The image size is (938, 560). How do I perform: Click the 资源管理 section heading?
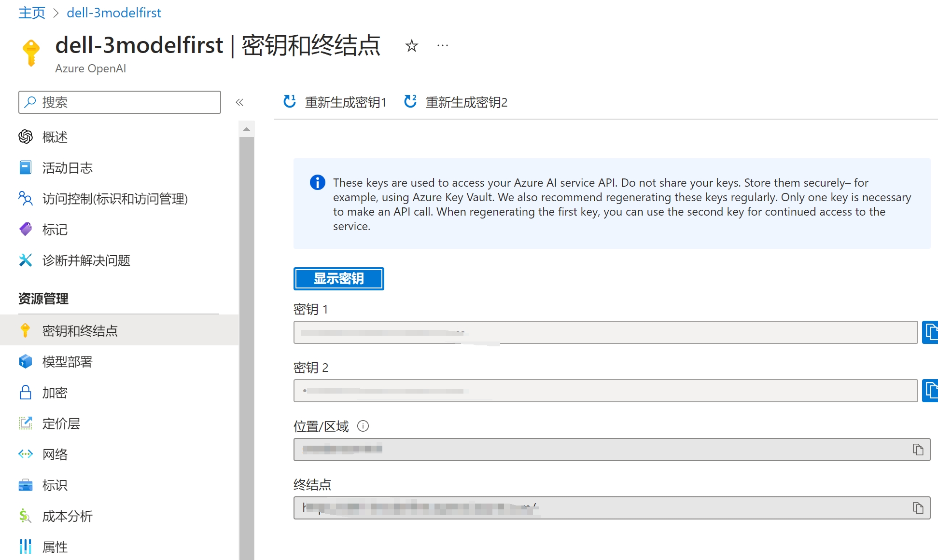pyautogui.click(x=43, y=299)
